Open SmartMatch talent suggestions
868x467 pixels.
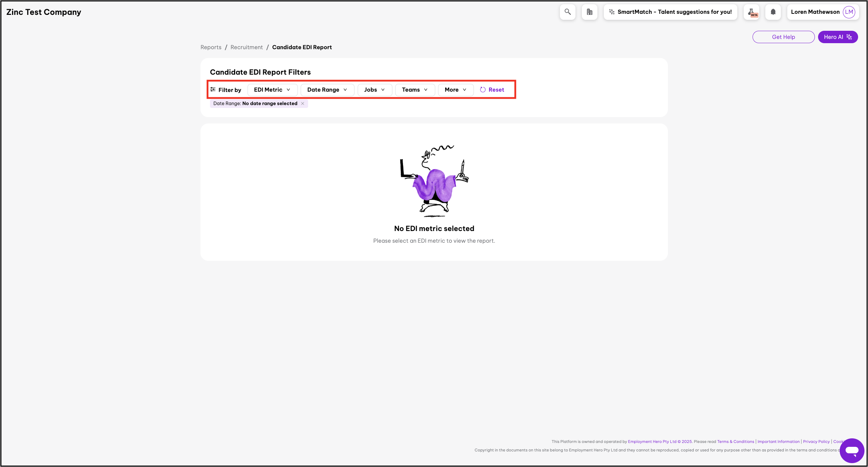click(670, 12)
